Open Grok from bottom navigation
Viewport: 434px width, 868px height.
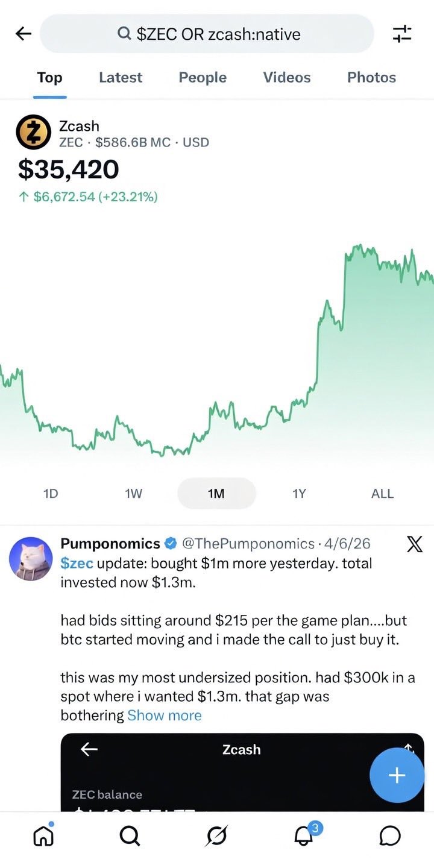[x=216, y=835]
